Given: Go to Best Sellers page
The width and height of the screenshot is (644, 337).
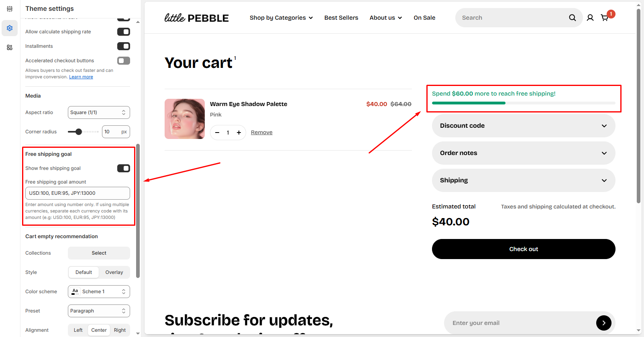Looking at the screenshot, I should pyautogui.click(x=341, y=18).
